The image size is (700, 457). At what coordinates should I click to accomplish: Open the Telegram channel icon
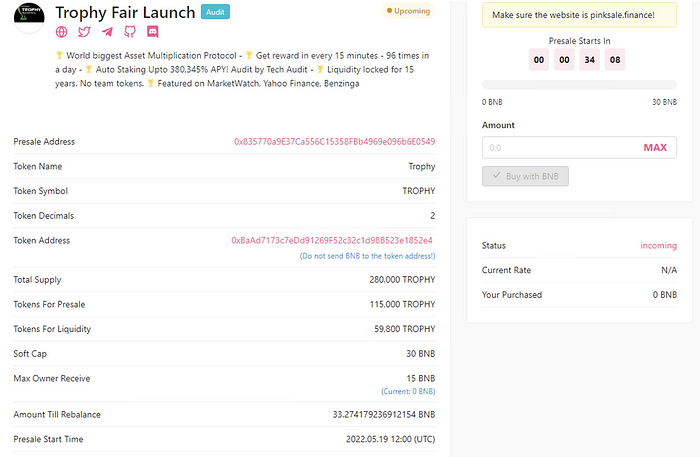point(107,32)
